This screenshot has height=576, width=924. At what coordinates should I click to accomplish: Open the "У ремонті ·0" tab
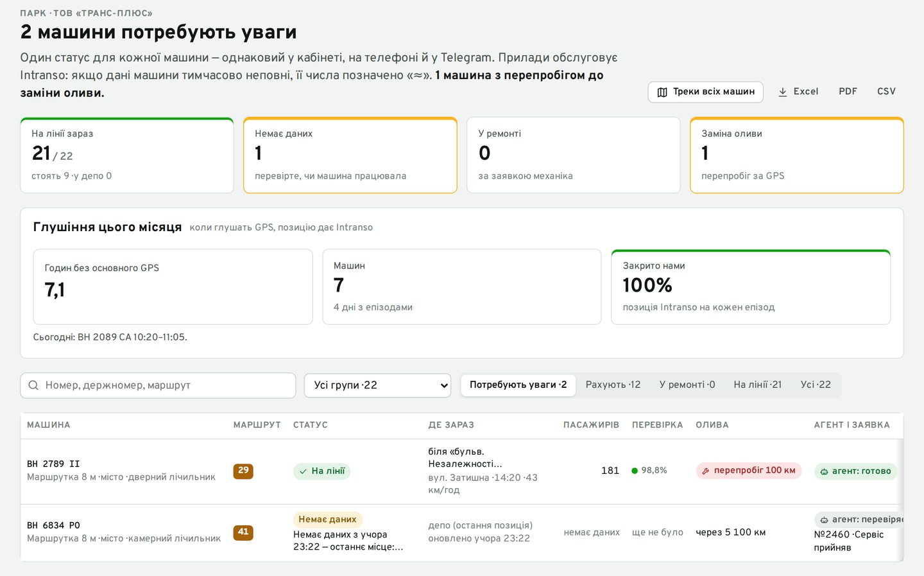tap(687, 385)
